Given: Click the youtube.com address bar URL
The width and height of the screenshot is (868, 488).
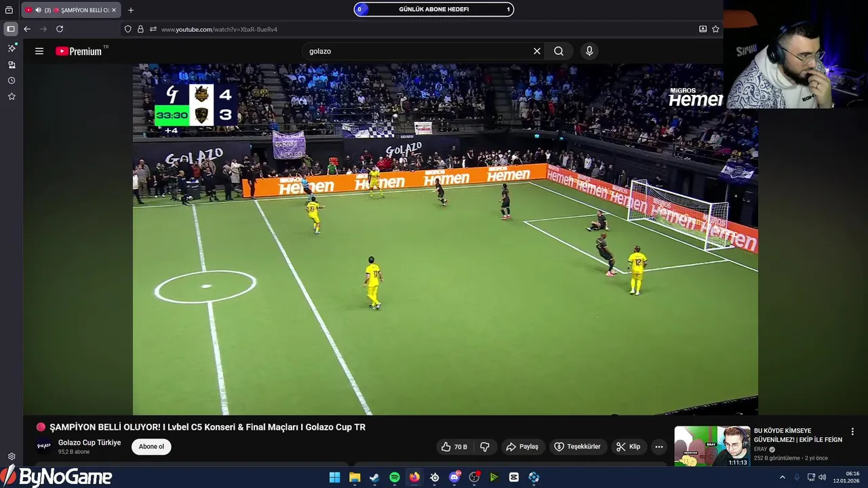Looking at the screenshot, I should point(219,29).
